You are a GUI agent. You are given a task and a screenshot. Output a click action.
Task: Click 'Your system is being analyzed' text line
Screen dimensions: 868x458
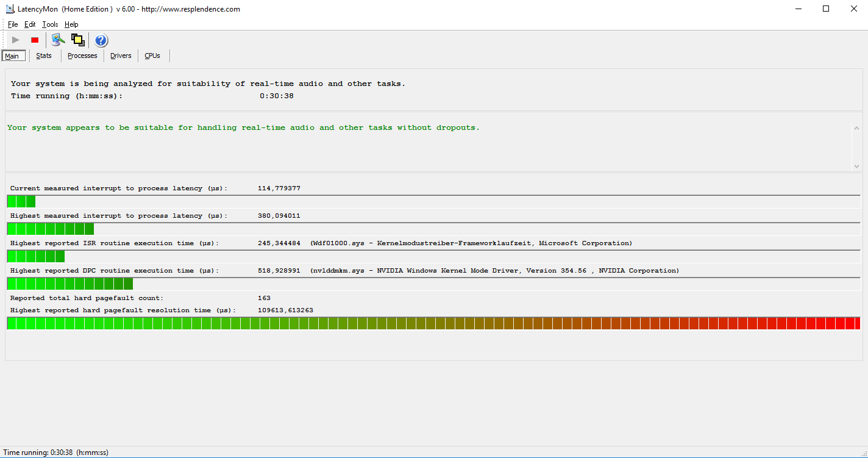pos(208,84)
